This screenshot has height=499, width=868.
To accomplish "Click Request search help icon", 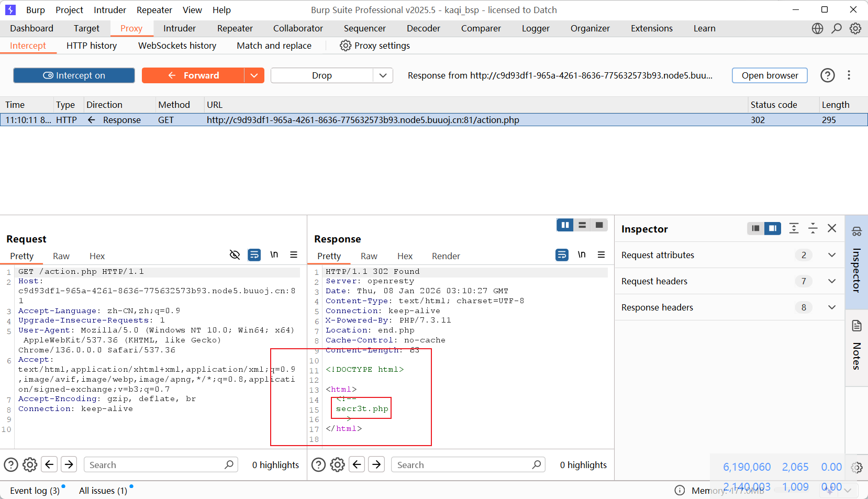I will (11, 464).
